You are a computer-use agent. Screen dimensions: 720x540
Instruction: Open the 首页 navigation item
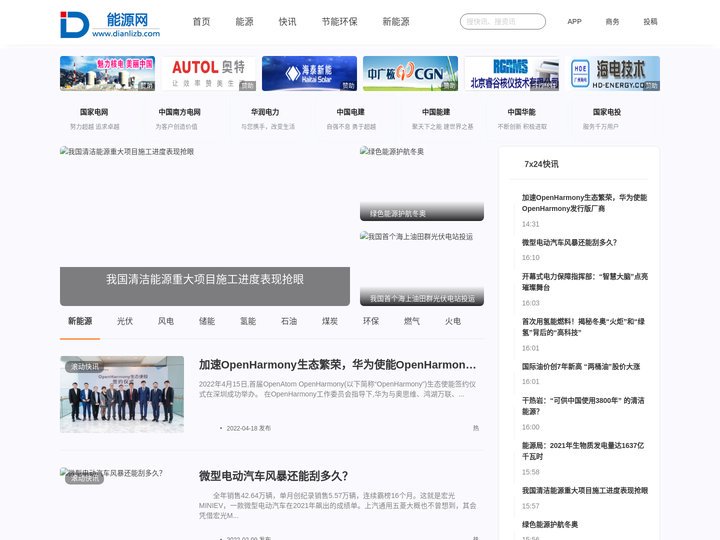click(x=201, y=22)
